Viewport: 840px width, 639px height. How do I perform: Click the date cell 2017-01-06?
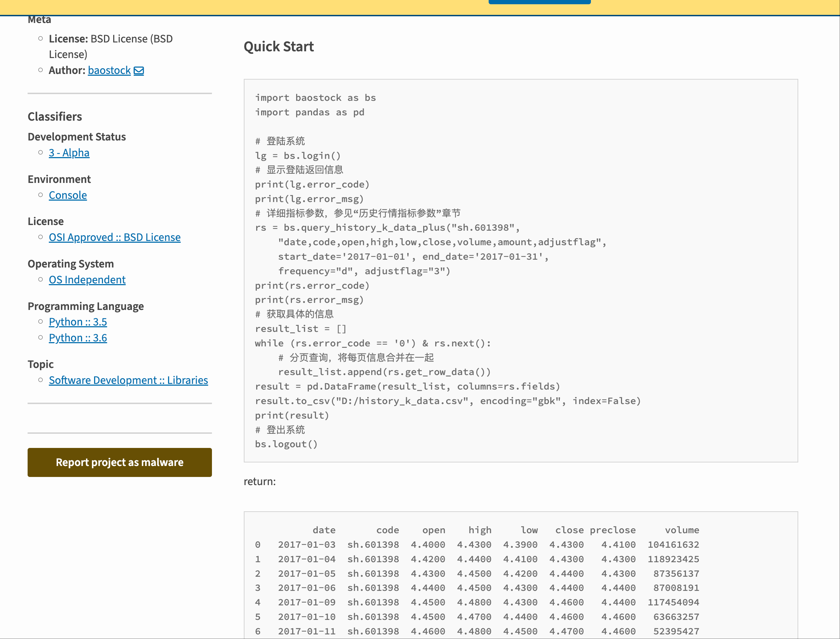tap(307, 588)
